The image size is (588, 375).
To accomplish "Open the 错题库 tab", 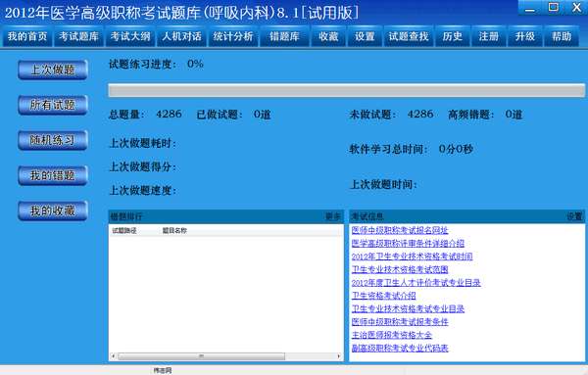I will pyautogui.click(x=284, y=36).
